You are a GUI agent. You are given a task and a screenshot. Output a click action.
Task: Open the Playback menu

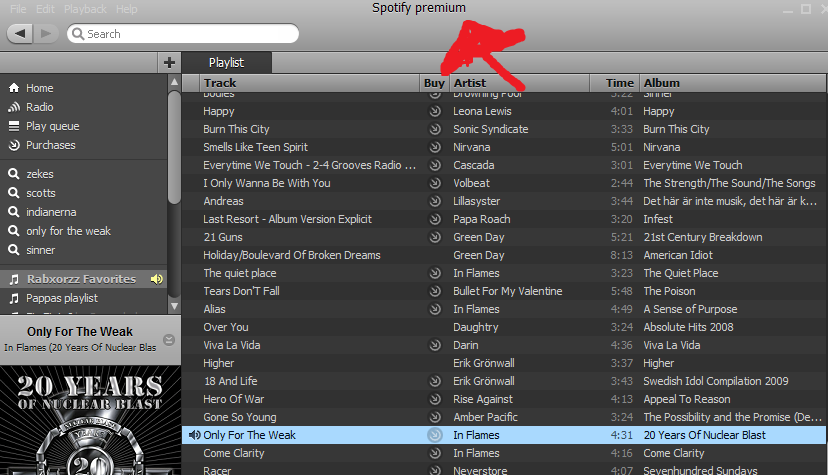point(85,9)
